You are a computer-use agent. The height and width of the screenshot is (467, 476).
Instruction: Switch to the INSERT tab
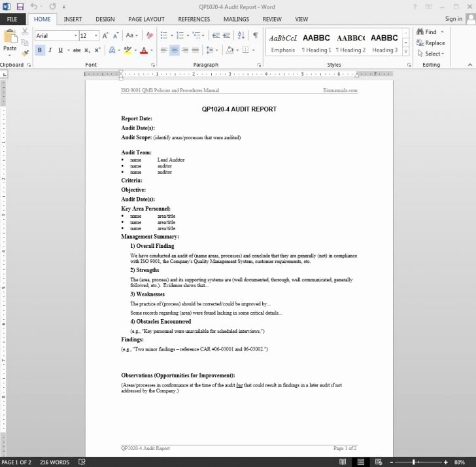73,19
